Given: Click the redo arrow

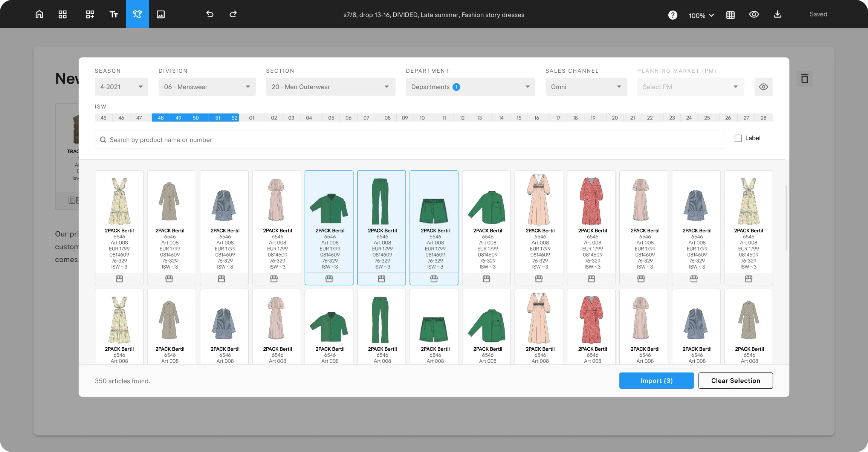Looking at the screenshot, I should [x=233, y=14].
